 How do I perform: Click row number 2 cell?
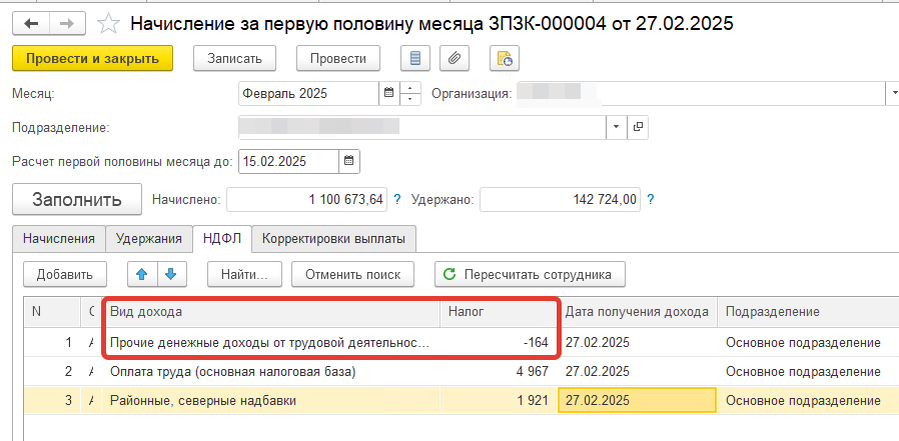pos(52,372)
